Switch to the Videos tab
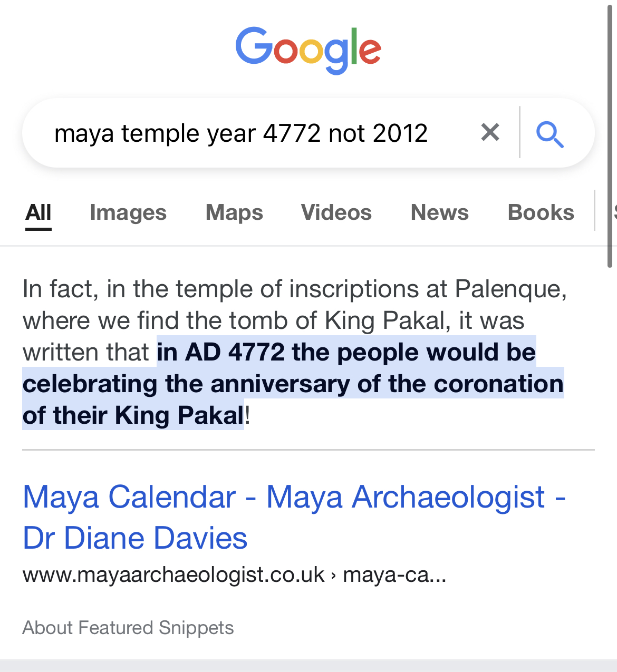 336,212
